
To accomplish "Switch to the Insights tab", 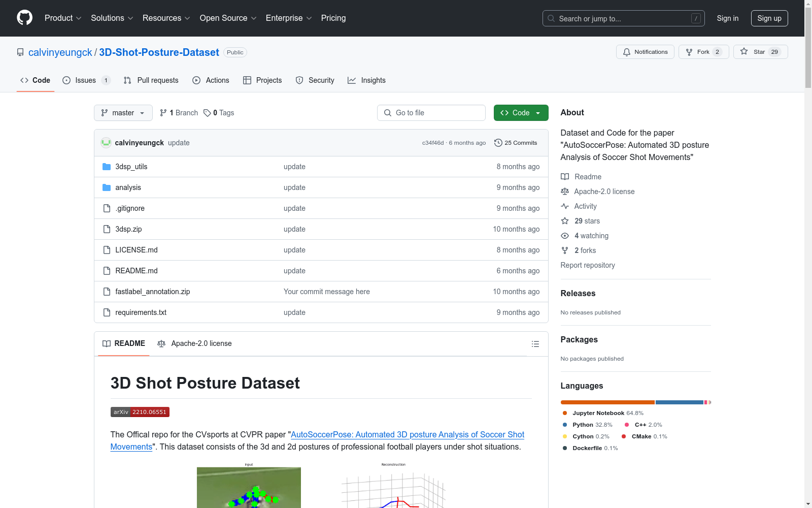I will (367, 80).
